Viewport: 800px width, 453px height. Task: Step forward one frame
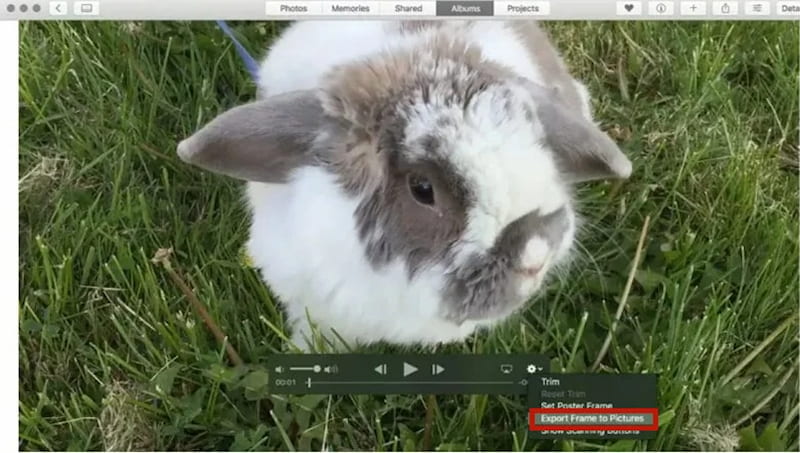[x=438, y=369]
